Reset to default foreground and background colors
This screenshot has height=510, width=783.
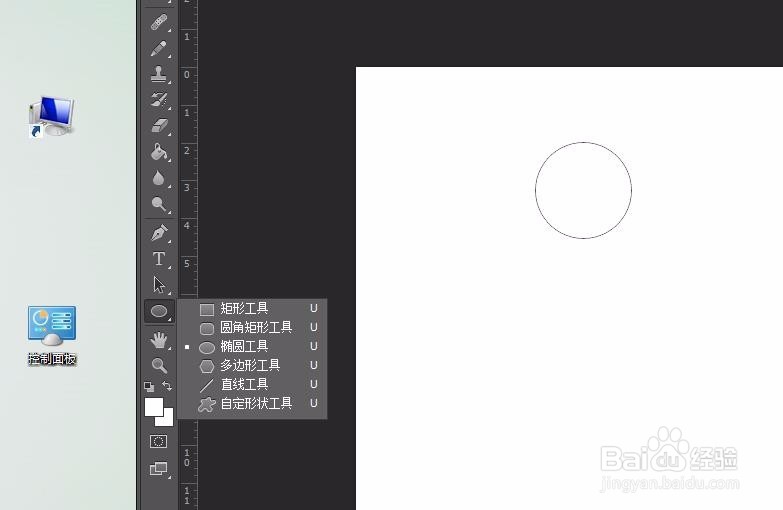click(x=149, y=386)
